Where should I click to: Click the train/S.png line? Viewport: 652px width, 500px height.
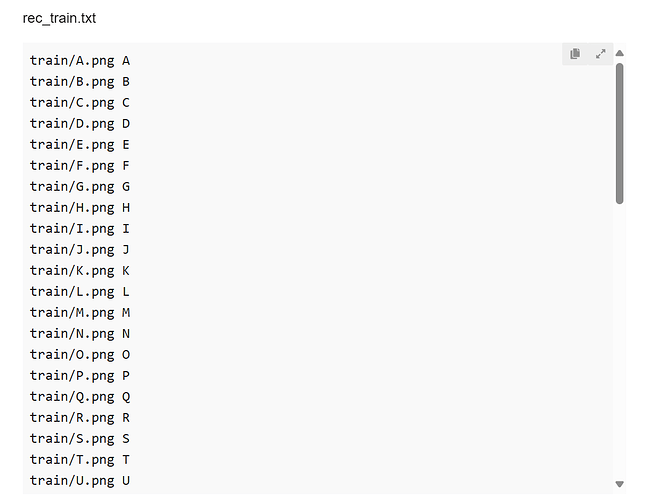(80, 438)
